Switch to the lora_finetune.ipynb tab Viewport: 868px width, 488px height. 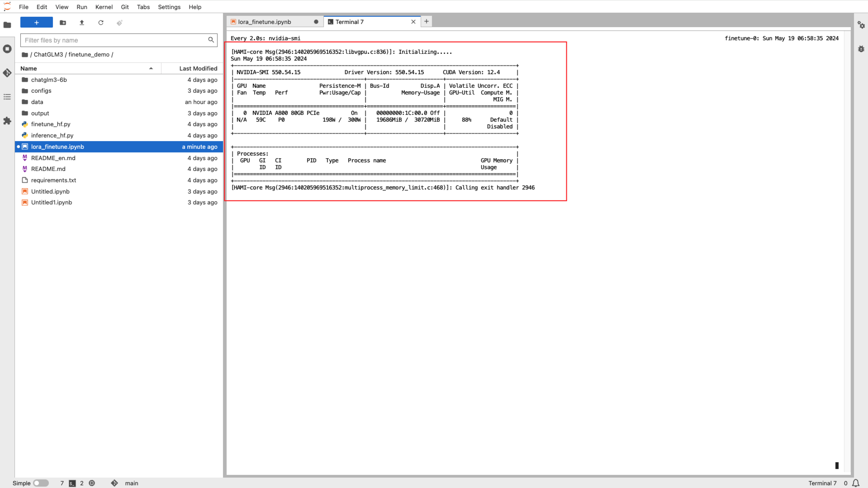point(265,22)
